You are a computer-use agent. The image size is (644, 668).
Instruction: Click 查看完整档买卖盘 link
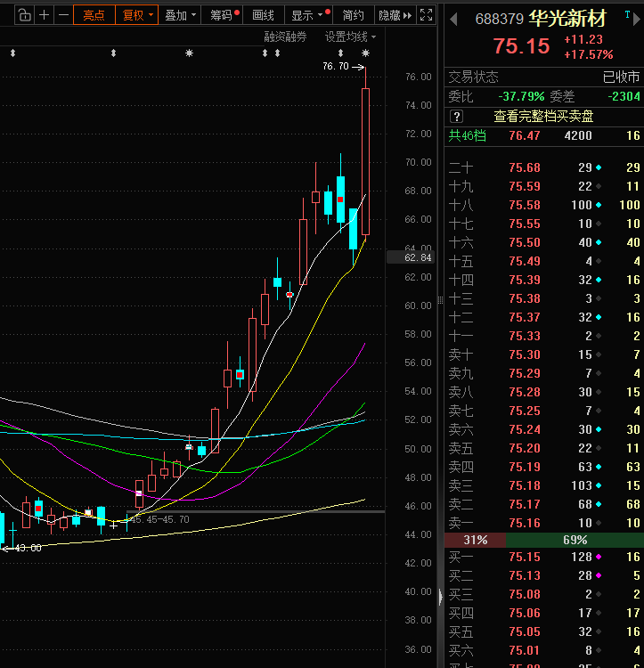(x=543, y=116)
